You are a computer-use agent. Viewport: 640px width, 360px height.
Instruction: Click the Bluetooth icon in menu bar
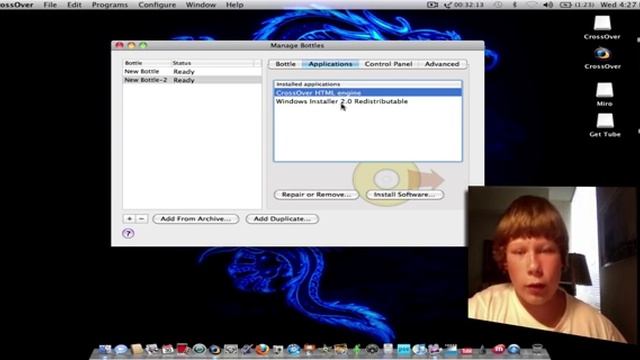pos(515,5)
